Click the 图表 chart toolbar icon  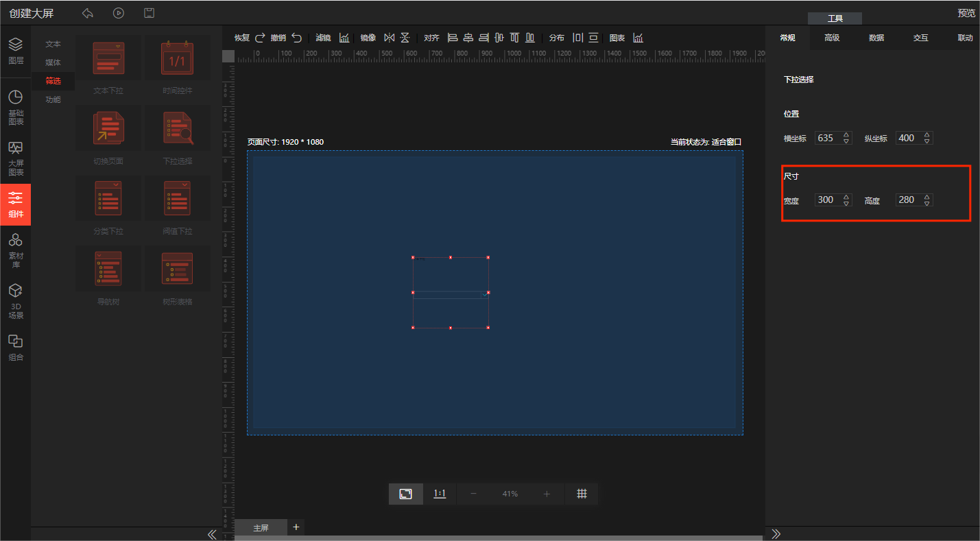point(638,38)
